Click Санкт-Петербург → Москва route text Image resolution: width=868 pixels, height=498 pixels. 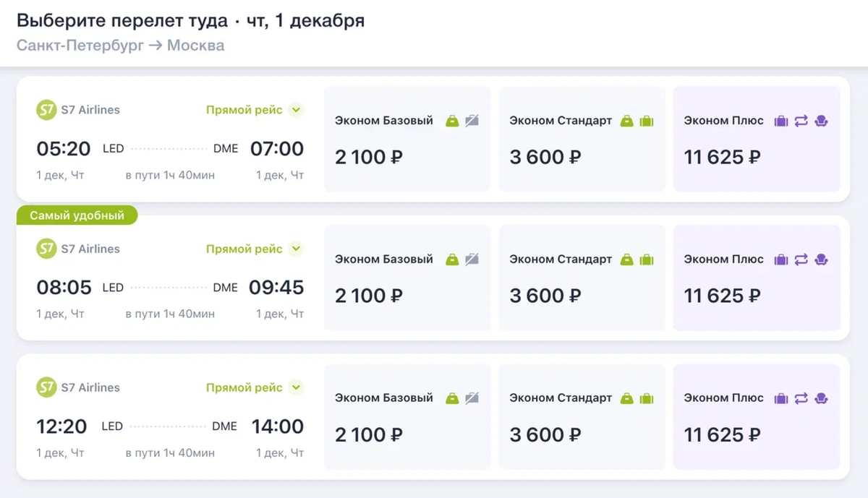tap(121, 46)
